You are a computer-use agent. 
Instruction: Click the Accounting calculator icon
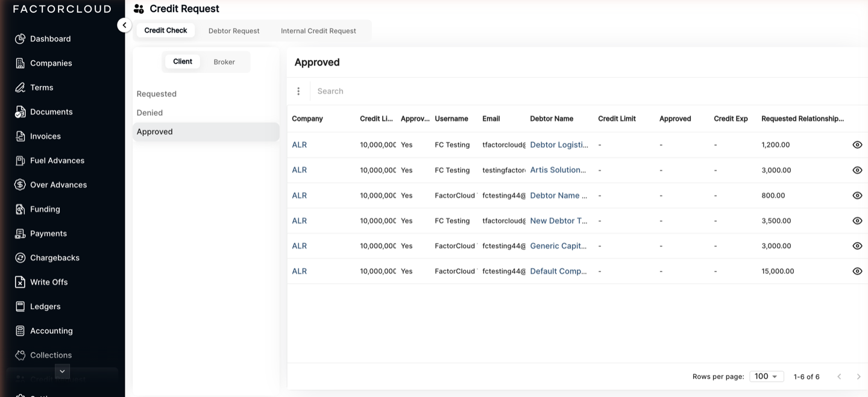pyautogui.click(x=20, y=331)
